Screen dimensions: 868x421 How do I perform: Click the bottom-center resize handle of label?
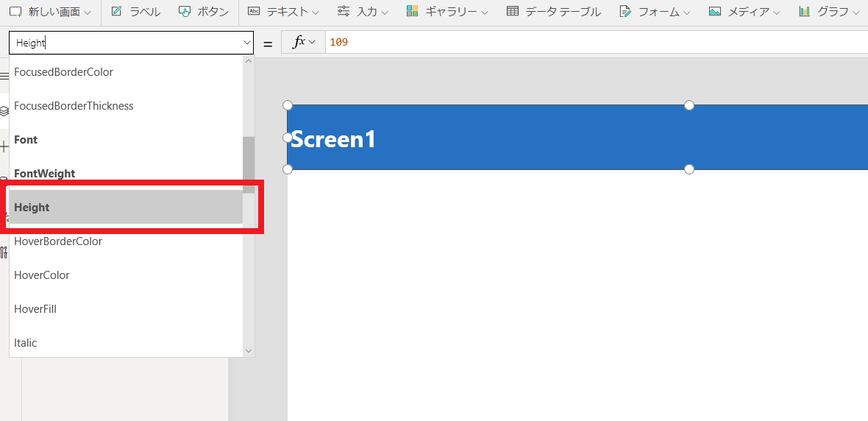(x=689, y=169)
